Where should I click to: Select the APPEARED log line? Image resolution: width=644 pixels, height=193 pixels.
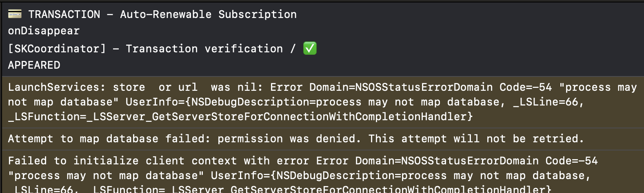[x=34, y=65]
